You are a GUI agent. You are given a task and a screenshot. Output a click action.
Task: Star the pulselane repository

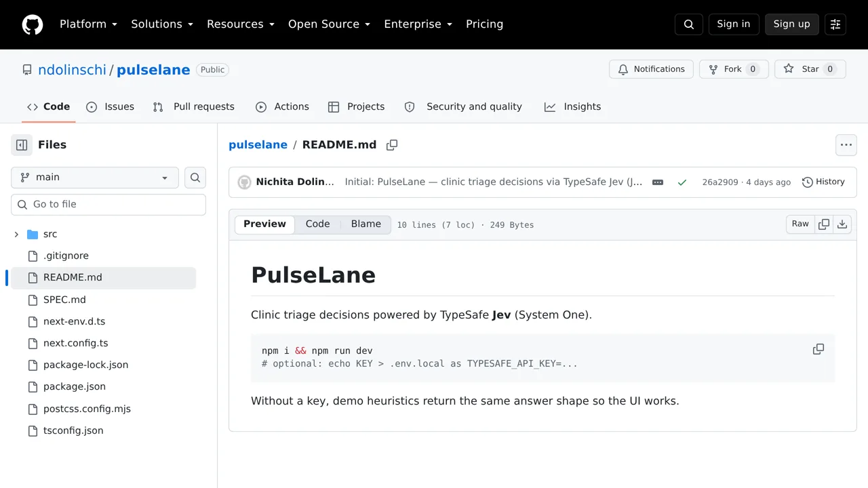click(810, 69)
